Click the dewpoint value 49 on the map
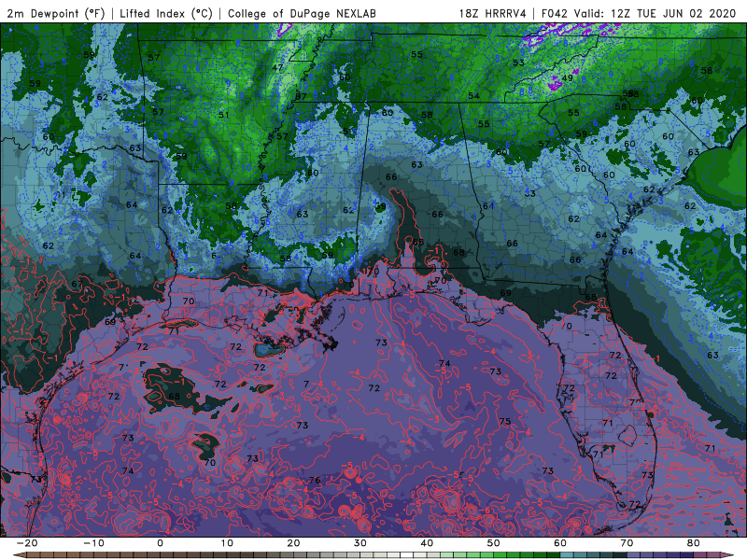The height and width of the screenshot is (560, 747). (568, 78)
